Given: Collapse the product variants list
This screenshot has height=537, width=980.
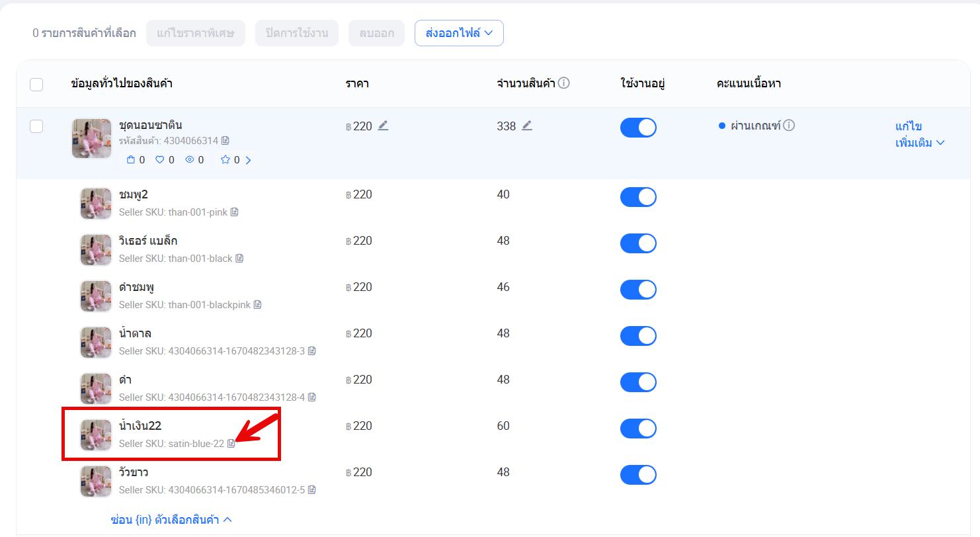Looking at the screenshot, I should pos(171,520).
